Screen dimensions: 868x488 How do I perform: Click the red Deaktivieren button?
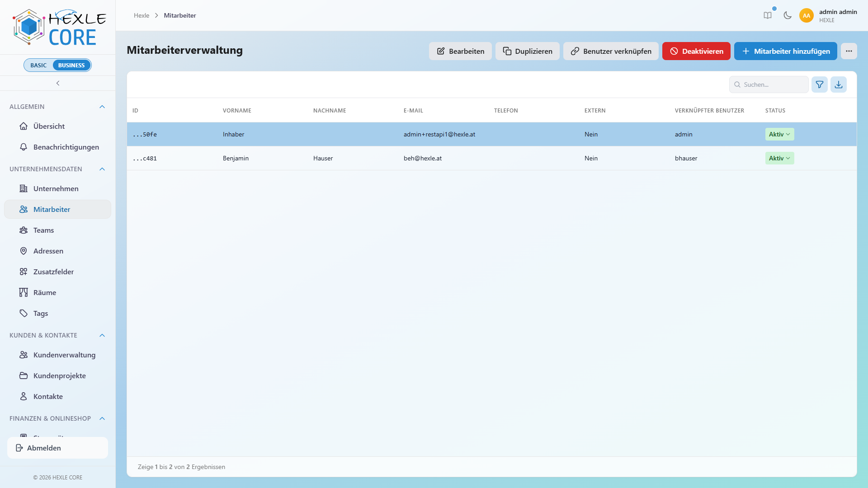[696, 51]
